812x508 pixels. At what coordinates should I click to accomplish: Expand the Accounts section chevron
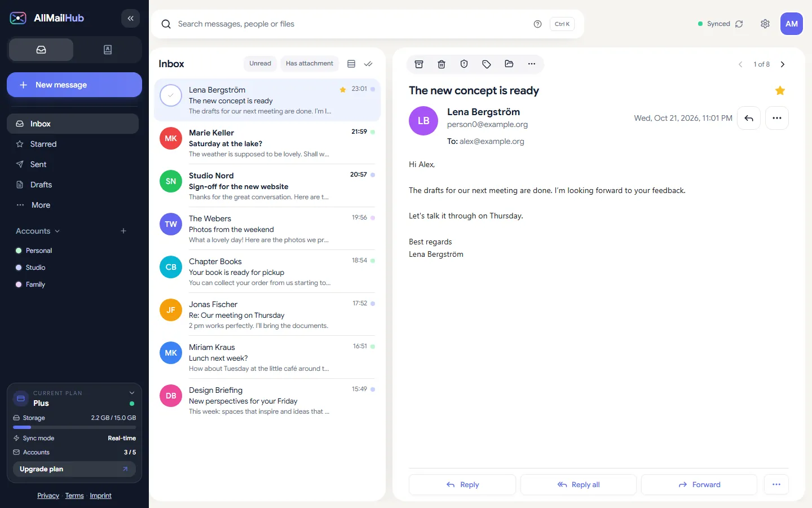coord(58,231)
